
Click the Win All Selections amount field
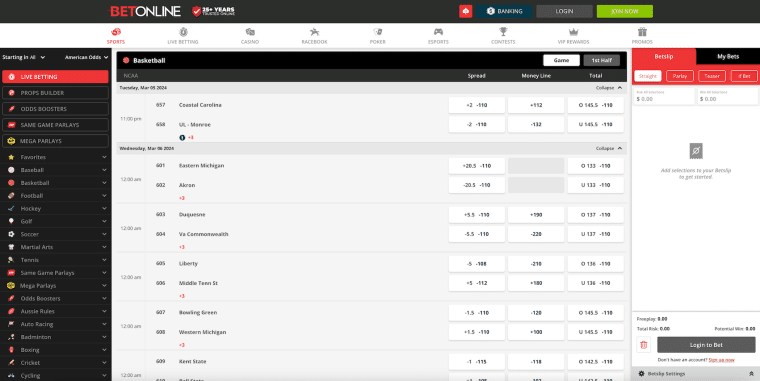[728, 96]
